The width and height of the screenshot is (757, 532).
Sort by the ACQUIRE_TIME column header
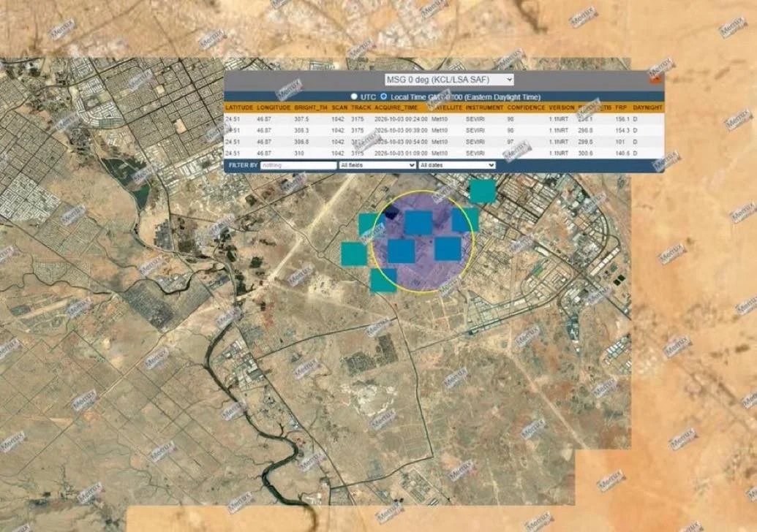tap(396, 107)
